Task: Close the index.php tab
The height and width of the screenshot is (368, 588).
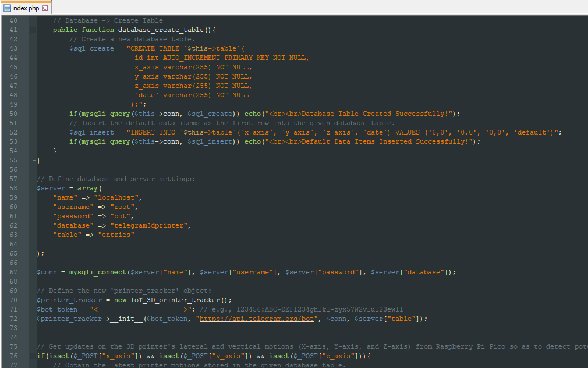Action: point(45,8)
